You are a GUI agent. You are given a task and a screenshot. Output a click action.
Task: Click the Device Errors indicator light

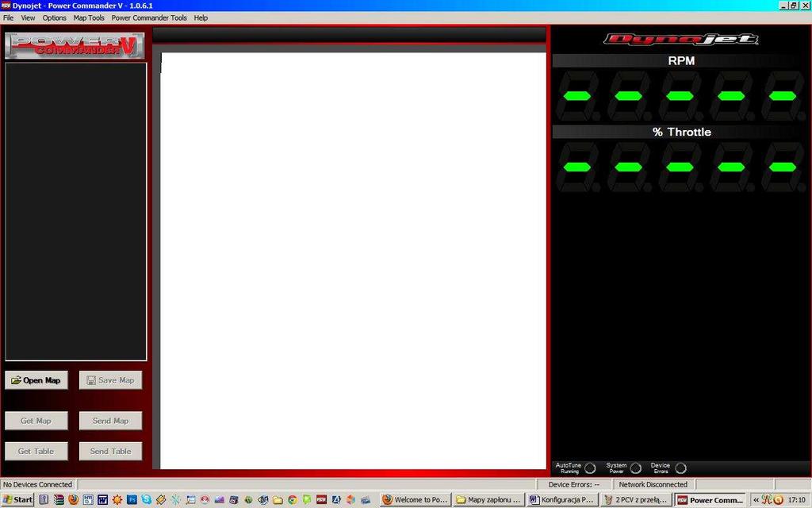681,468
